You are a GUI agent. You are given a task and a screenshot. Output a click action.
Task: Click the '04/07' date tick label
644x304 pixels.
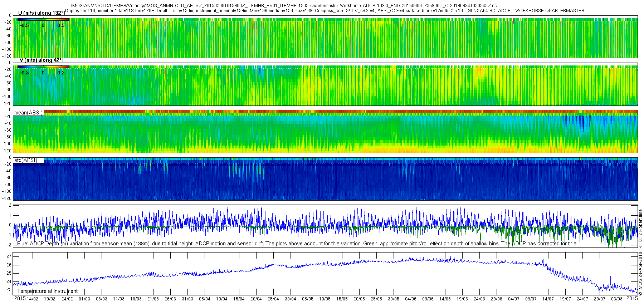point(514,299)
